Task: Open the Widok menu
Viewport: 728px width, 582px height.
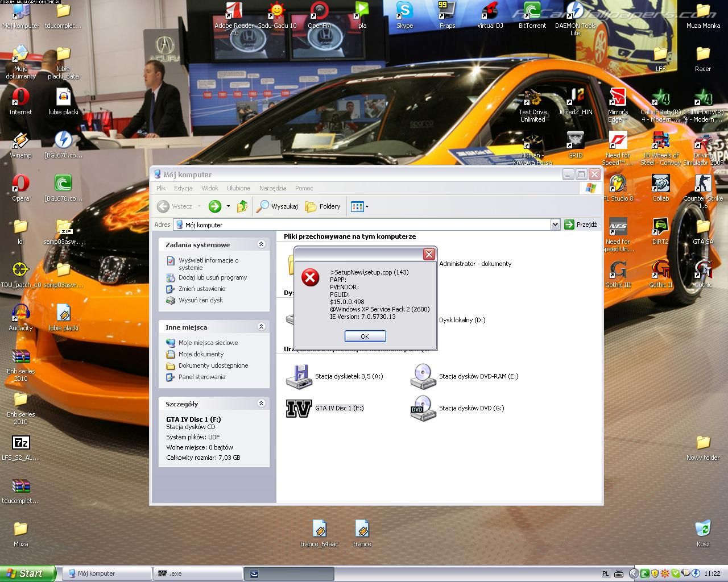Action: pos(210,188)
